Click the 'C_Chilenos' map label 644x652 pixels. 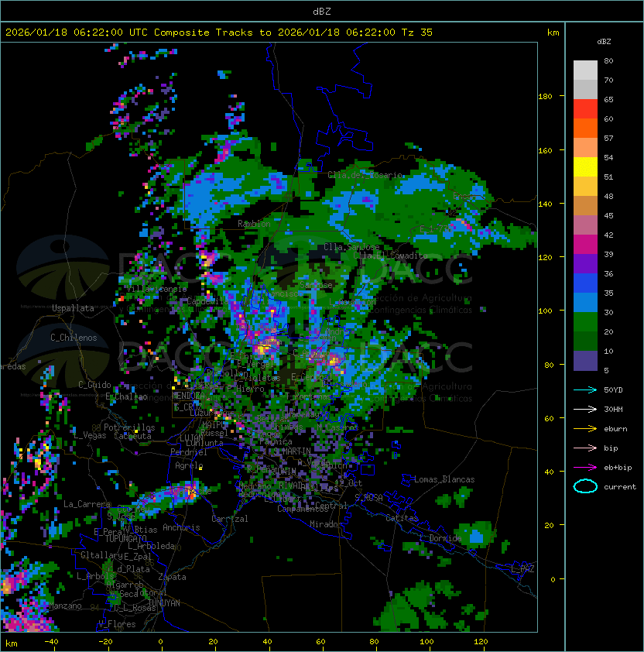[x=74, y=338]
